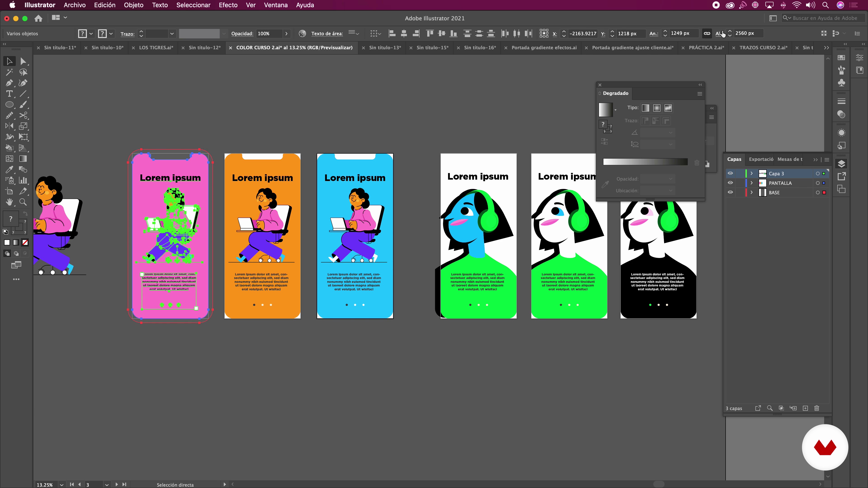Open the zoom level dropdown
The image size is (868, 488).
[x=62, y=485]
